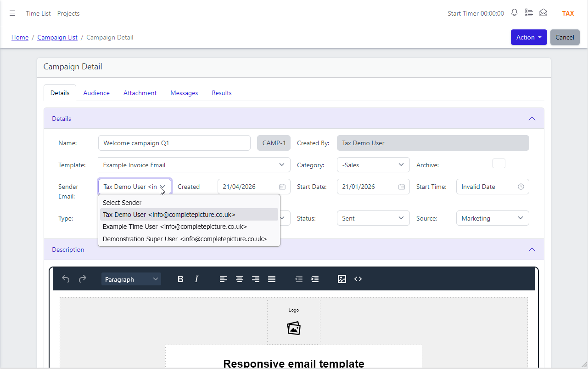
Task: Open source code view icon
Action: pos(358,279)
